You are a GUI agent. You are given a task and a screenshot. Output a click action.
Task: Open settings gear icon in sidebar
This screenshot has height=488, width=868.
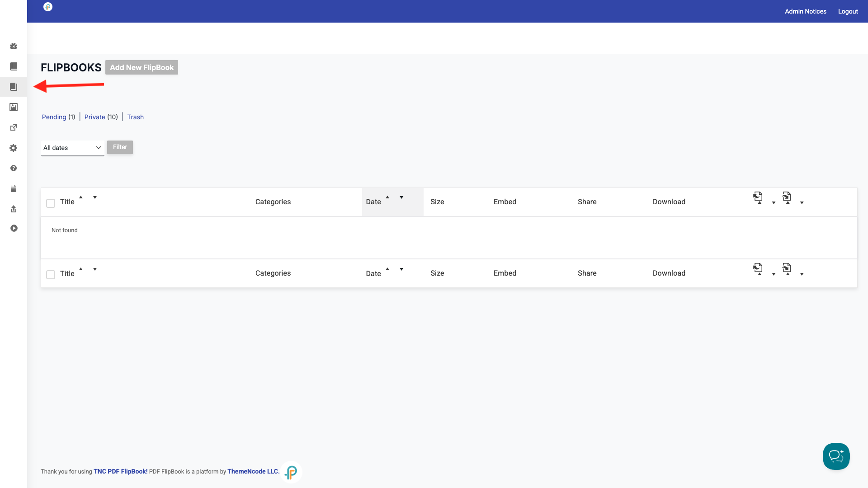(x=14, y=148)
